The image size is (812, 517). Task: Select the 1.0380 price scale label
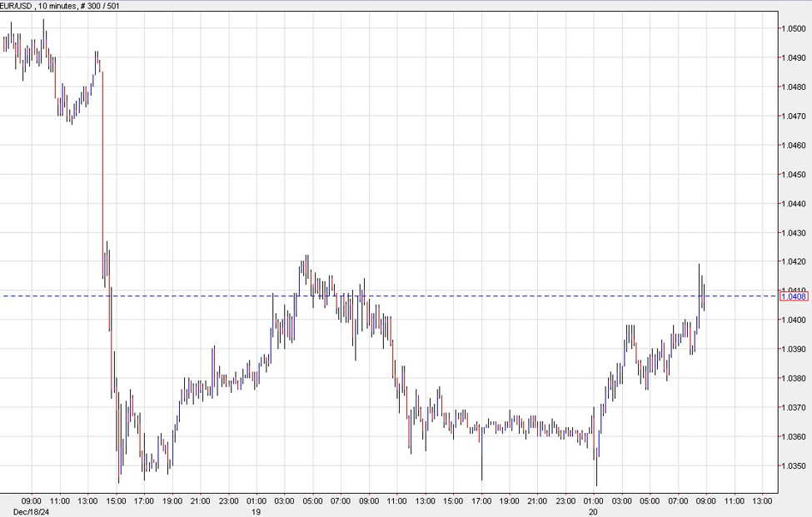(792, 379)
